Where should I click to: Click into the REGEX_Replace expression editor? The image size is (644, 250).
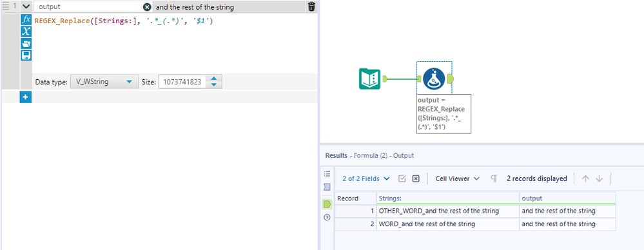175,43
